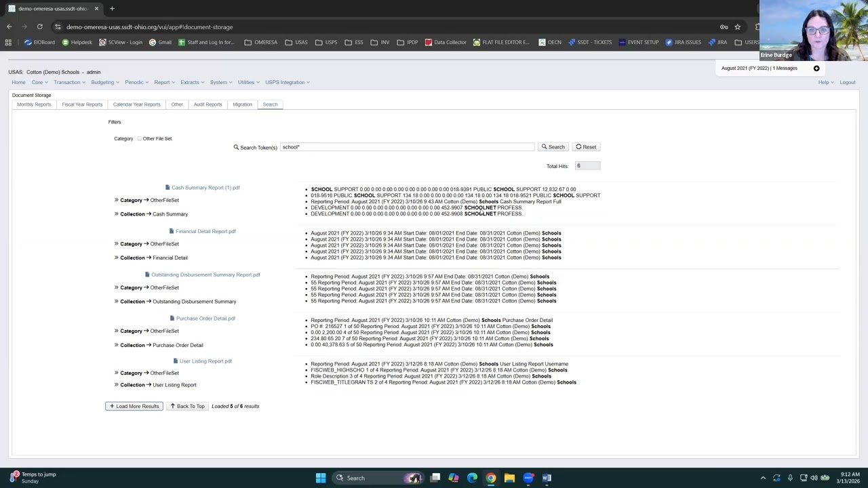Open the Transaction dropdown menu
The height and width of the screenshot is (488, 868).
pos(69,82)
